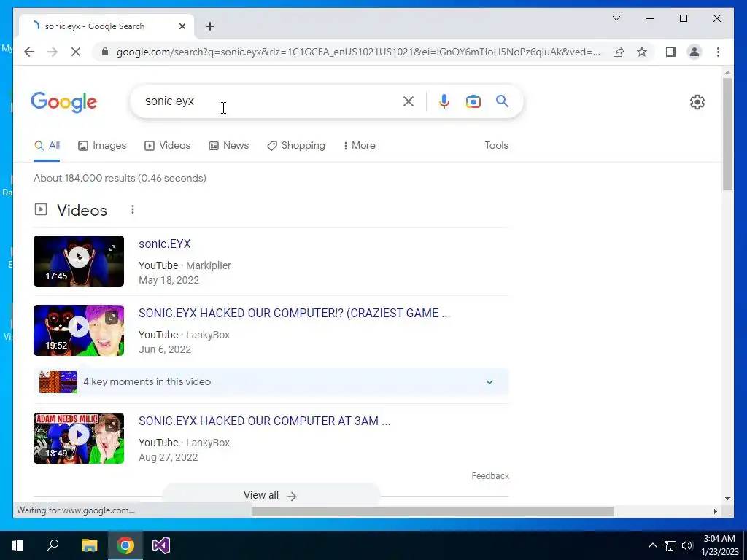Screen dimensions: 747x560
Task: Click the vertical scrollbar thumb
Action: [x=727, y=134]
